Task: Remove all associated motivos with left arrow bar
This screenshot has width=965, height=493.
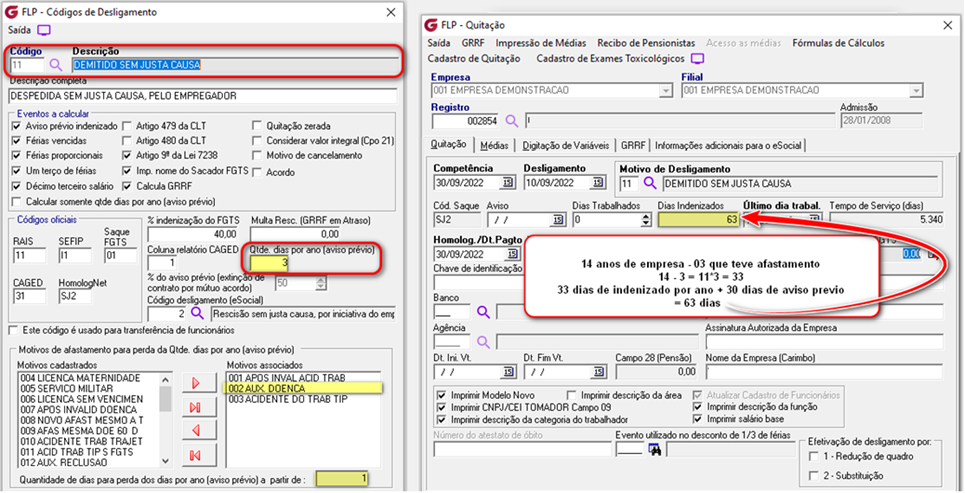Action: click(199, 455)
